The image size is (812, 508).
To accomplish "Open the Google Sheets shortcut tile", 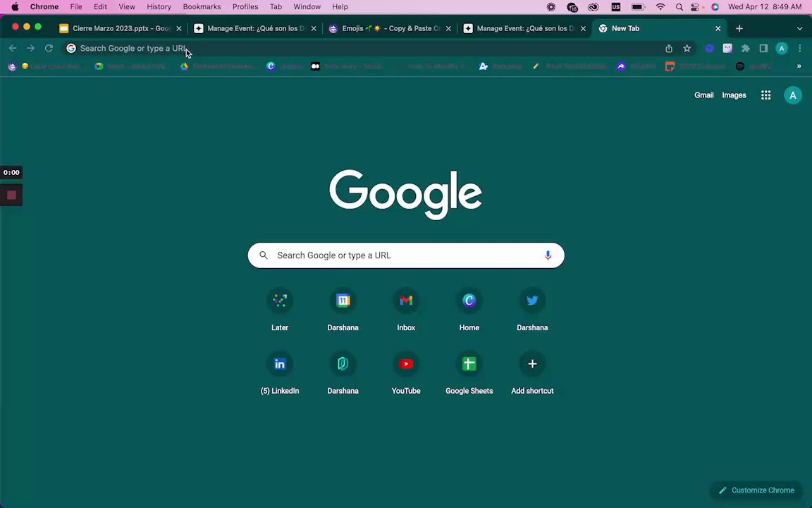I will click(469, 373).
